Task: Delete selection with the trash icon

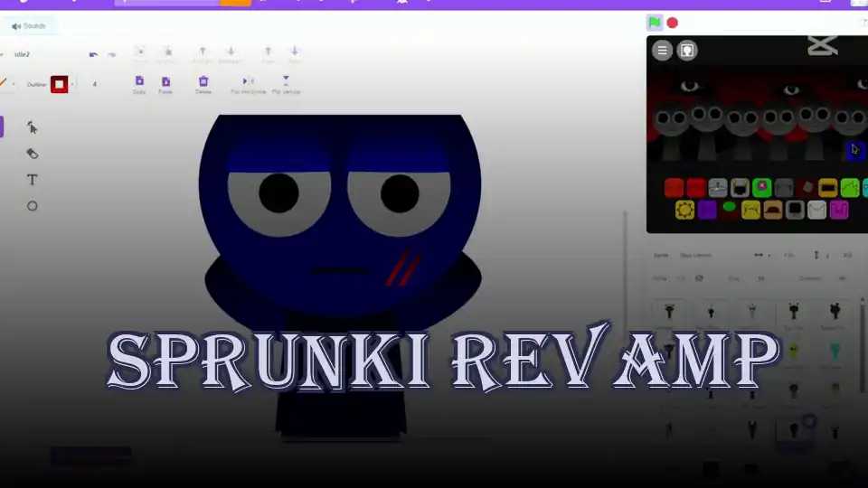Action: [x=203, y=81]
